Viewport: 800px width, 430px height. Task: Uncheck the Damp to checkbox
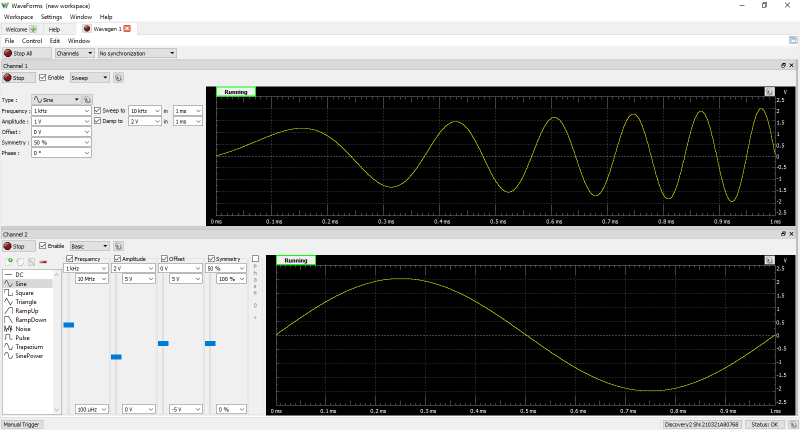pos(98,121)
